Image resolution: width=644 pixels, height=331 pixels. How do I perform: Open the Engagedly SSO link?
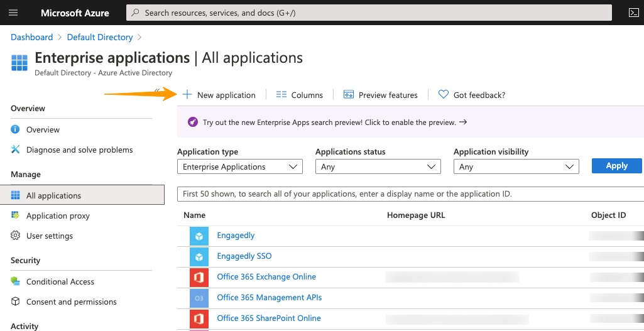244,256
